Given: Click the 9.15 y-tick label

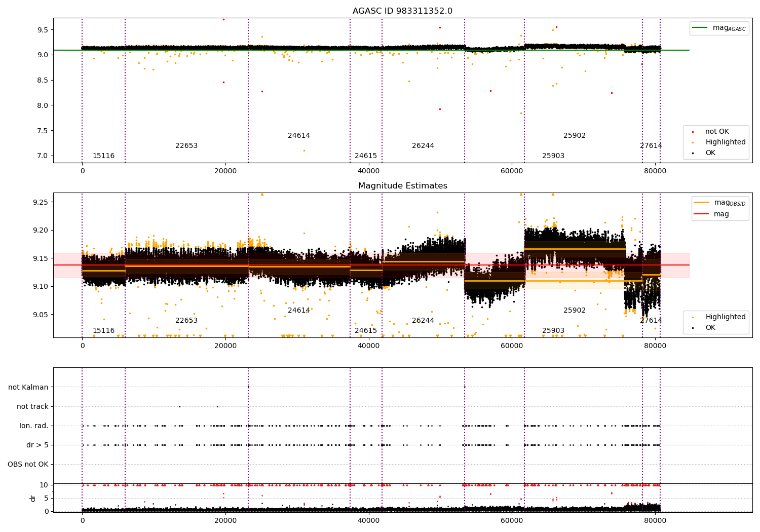Looking at the screenshot, I should [x=41, y=258].
